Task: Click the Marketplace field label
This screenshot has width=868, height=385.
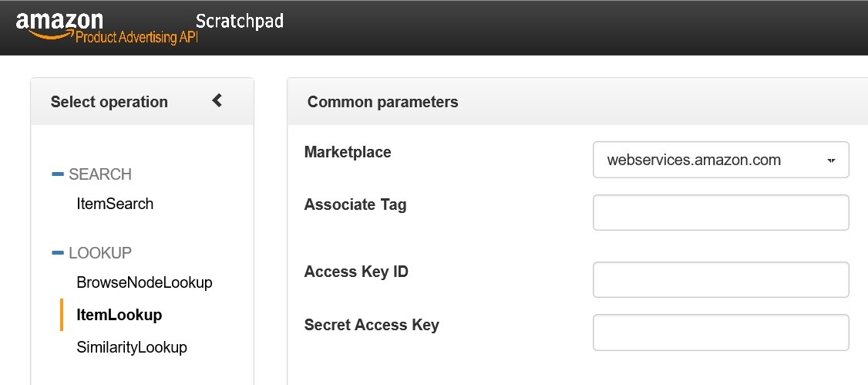Action: [348, 152]
